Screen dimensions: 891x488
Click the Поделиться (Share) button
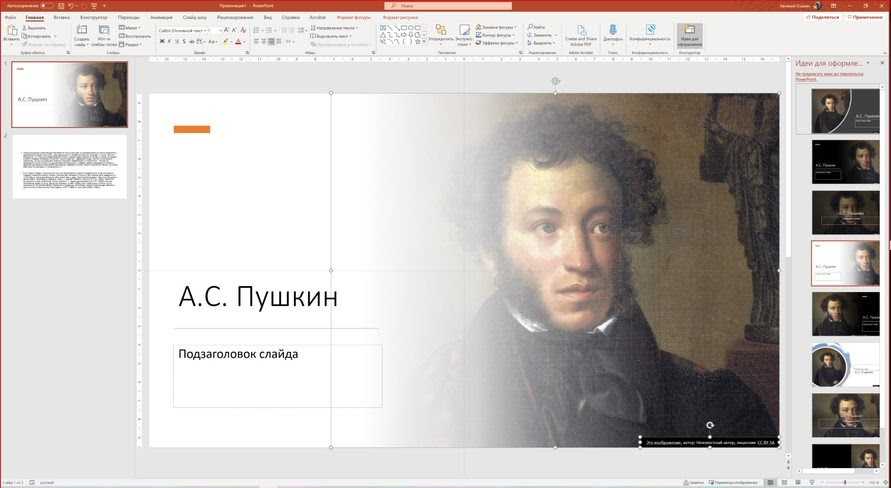click(824, 17)
